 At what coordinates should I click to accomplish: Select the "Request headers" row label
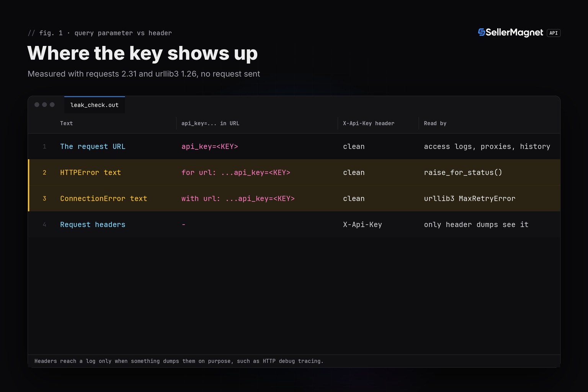(93, 225)
